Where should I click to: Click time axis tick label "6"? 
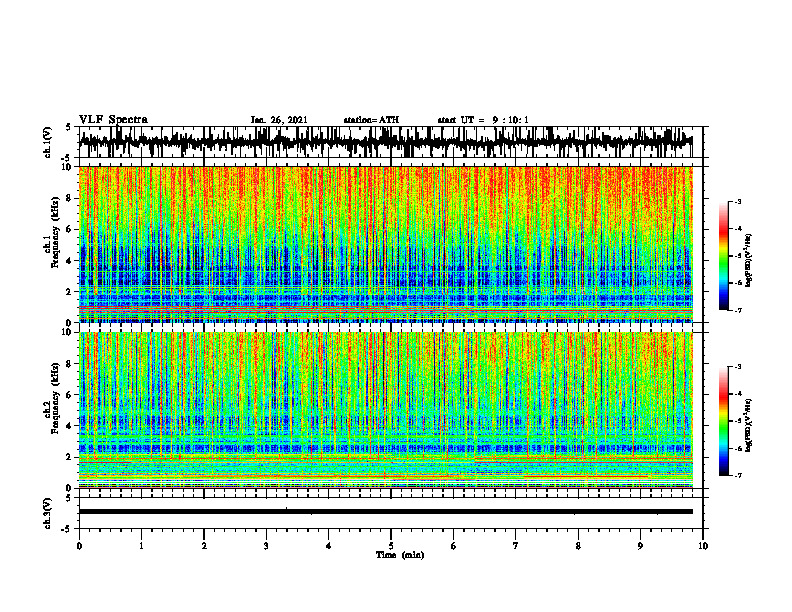(453, 546)
